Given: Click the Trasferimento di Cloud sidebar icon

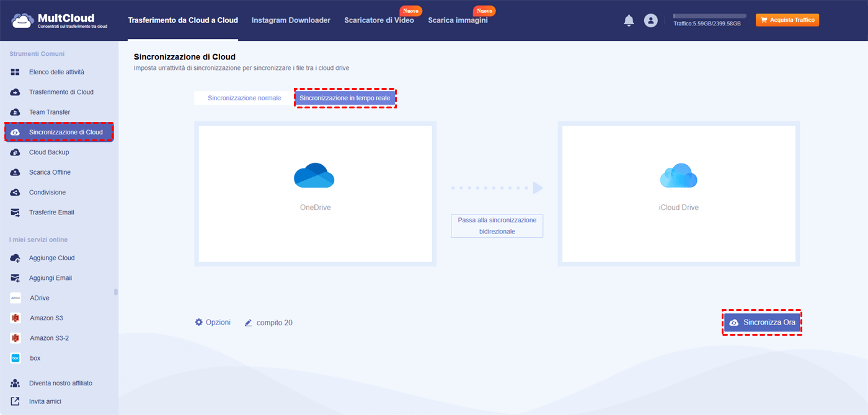Looking at the screenshot, I should coord(15,92).
